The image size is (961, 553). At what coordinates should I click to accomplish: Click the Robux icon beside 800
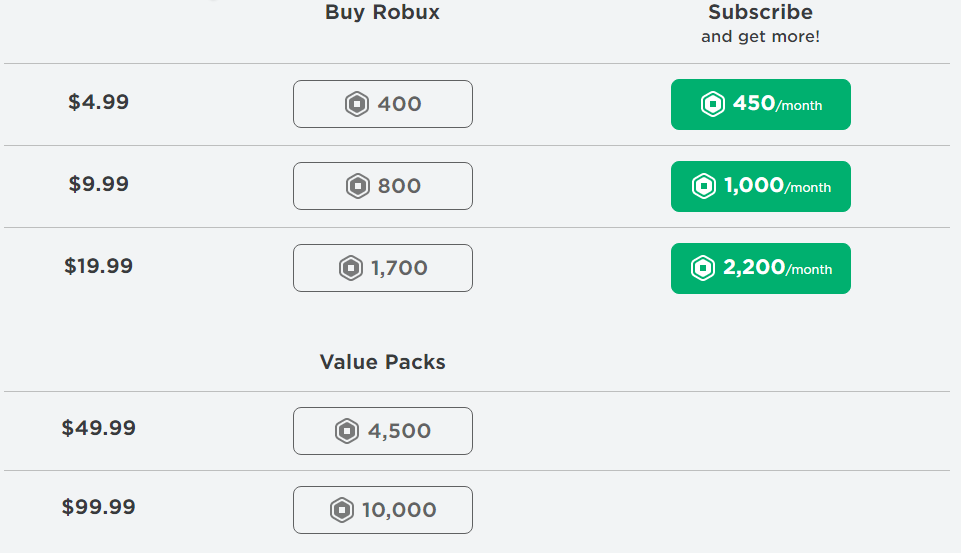coord(357,186)
